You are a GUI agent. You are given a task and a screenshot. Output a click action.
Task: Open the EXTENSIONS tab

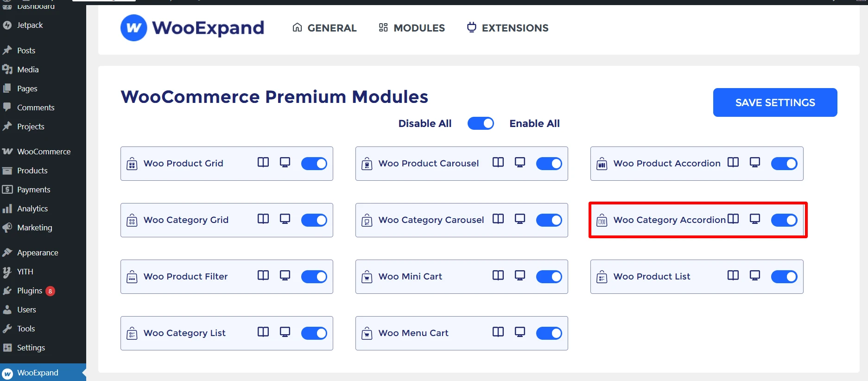507,28
